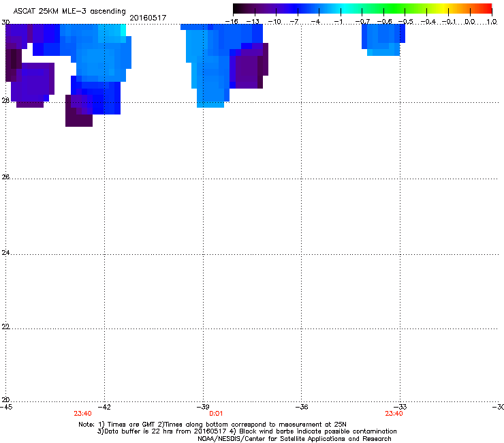Click the -13 colorbar tick label

click(253, 22)
